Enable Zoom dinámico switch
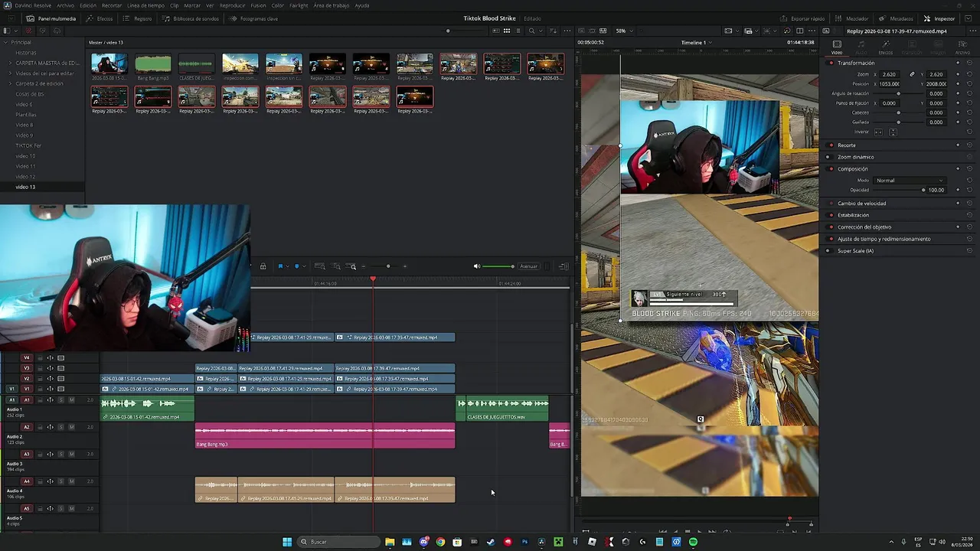 click(x=828, y=157)
